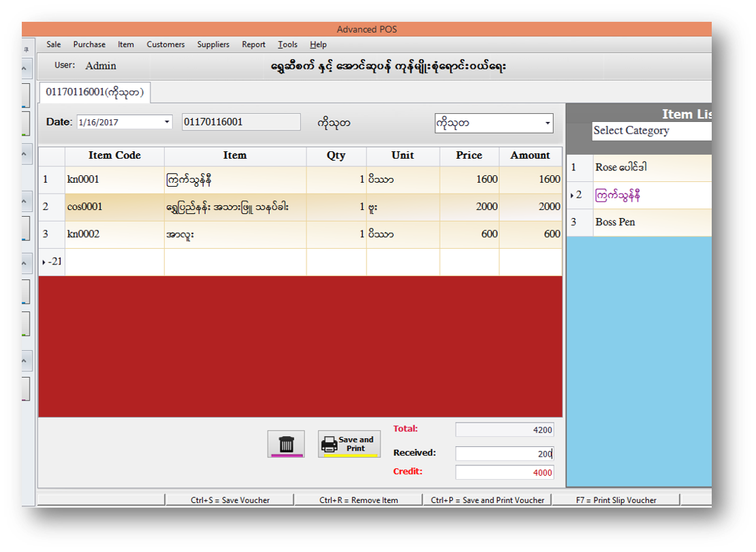756x552 pixels.
Task: Expand the Date picker dropdown
Action: coord(167,123)
